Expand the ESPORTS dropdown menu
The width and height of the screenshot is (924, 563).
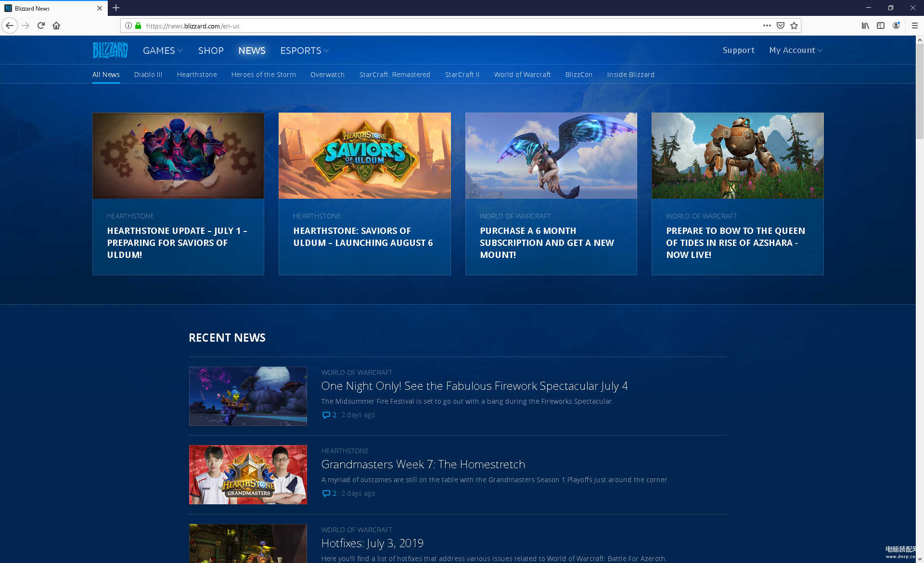pyautogui.click(x=304, y=51)
